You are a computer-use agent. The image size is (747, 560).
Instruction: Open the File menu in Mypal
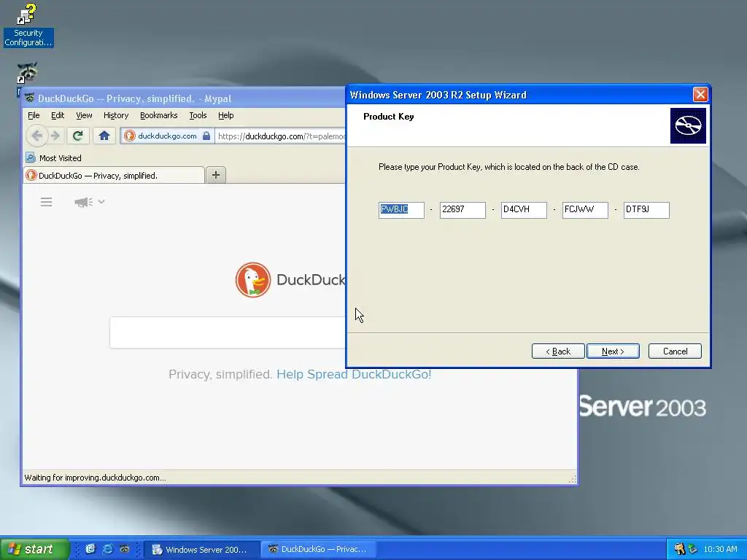[x=34, y=115]
